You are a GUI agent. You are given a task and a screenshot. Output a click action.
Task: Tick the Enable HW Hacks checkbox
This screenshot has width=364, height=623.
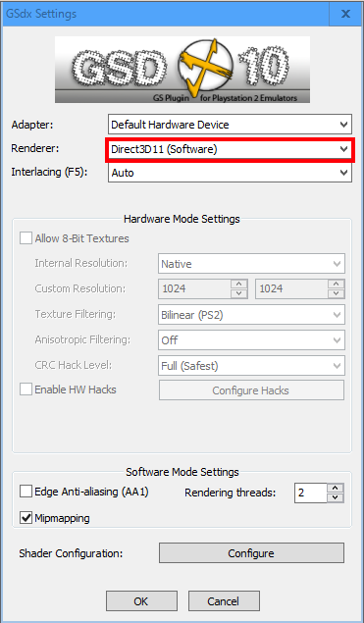point(26,389)
